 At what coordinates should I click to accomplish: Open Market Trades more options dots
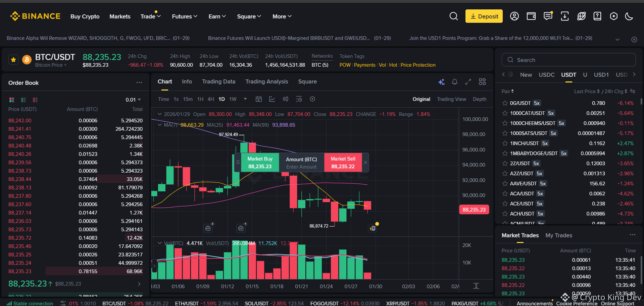click(x=633, y=235)
